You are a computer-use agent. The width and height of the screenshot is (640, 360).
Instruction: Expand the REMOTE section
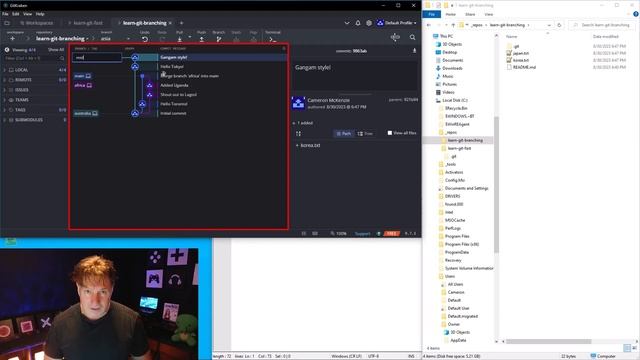click(5, 80)
